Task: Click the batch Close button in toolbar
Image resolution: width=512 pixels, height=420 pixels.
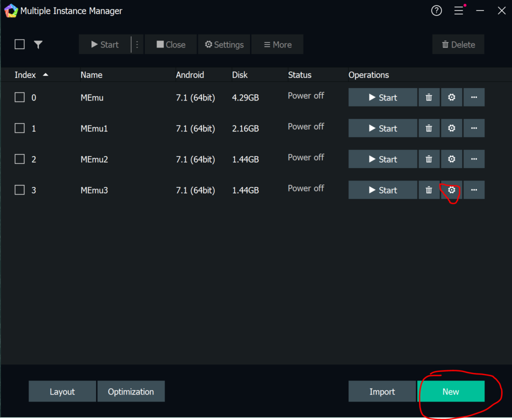Action: pos(171,44)
